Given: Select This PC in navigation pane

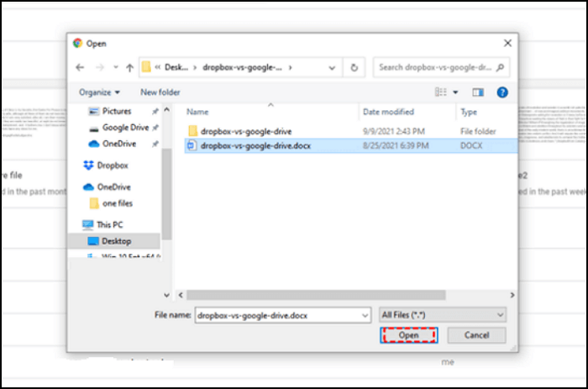Looking at the screenshot, I should [109, 224].
